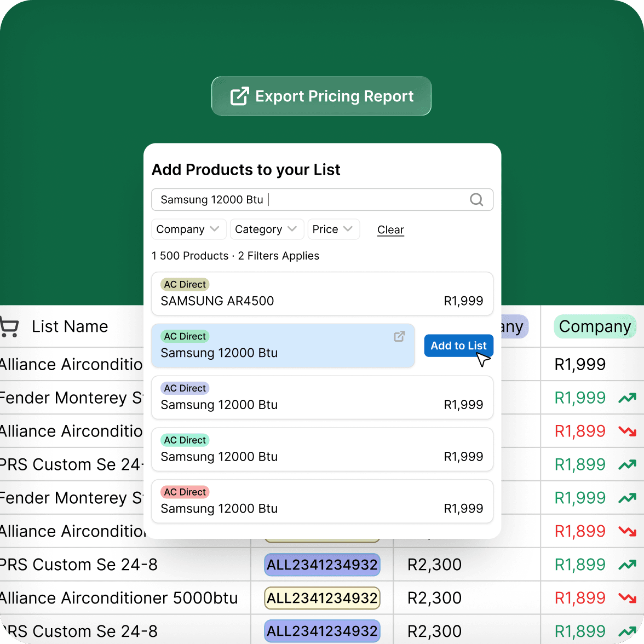Viewport: 644px width, 644px height.
Task: Click the red AC Direct badge on bottom Samsung listing
Action: coord(185,492)
